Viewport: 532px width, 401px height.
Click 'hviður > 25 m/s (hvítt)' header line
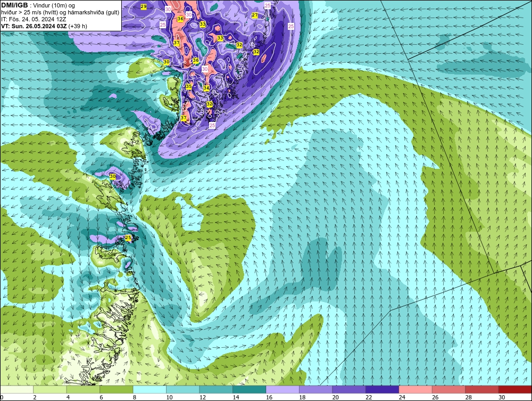pos(30,12)
